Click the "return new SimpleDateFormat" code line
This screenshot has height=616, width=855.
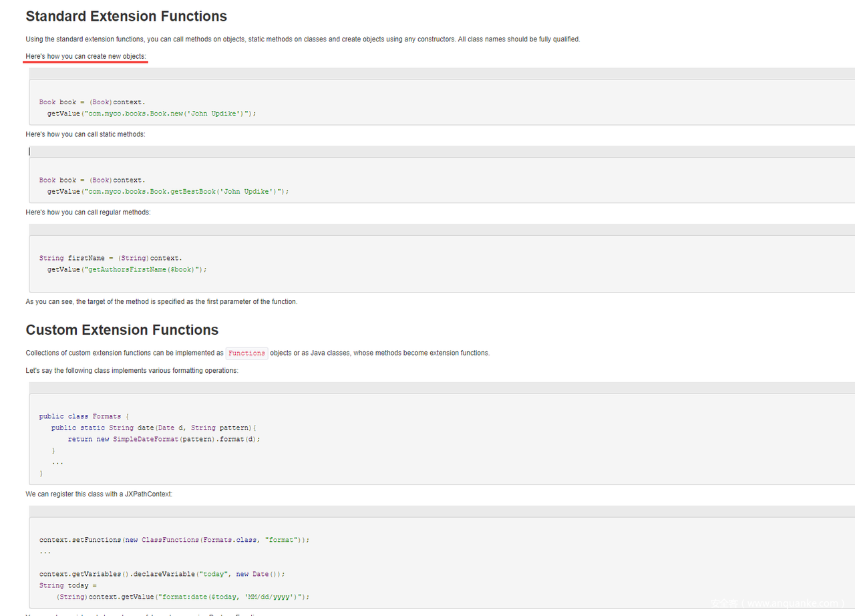point(164,440)
